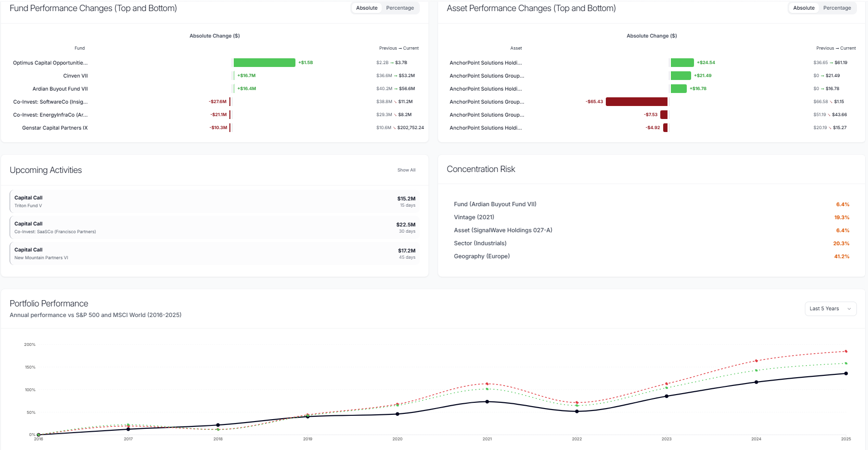The height and width of the screenshot is (450, 868).
Task: Open the Last 5 Years dropdown
Action: pyautogui.click(x=830, y=309)
